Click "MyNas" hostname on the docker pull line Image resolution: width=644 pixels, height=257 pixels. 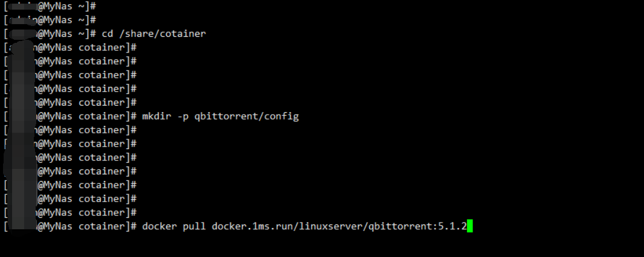pyautogui.click(x=58, y=226)
